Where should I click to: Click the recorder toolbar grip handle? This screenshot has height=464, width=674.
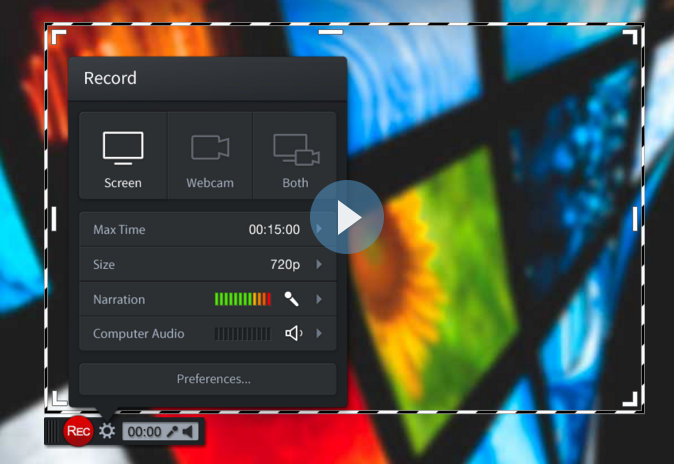53,432
